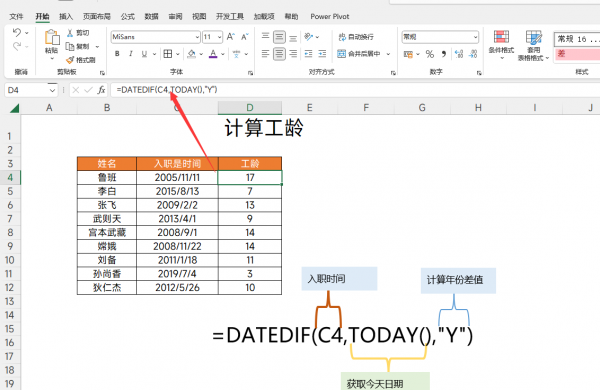Switch to the Power Pivot tab
This screenshot has height=390, width=600.
(x=329, y=16)
